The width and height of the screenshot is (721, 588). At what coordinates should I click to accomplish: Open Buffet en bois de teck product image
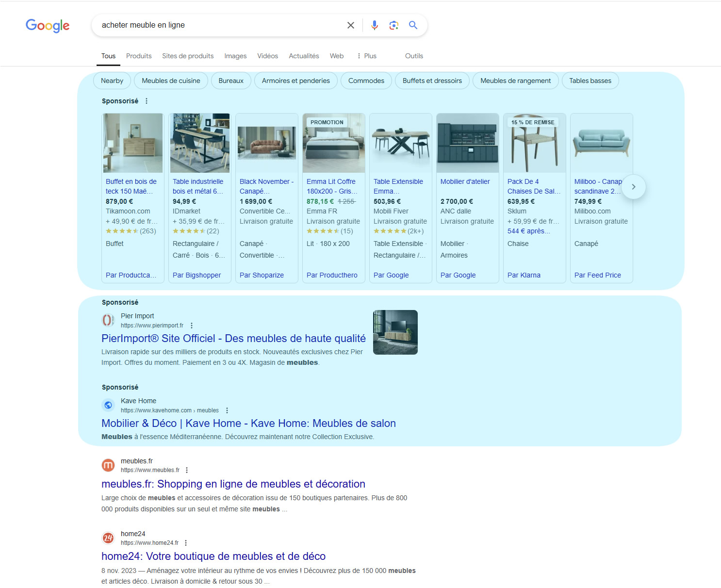tap(133, 143)
